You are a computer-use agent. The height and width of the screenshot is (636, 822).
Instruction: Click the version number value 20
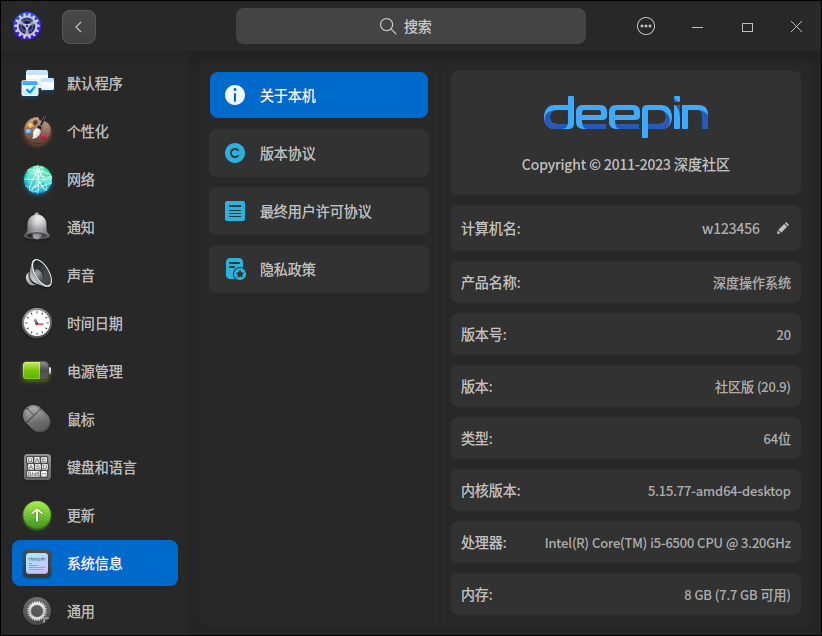pyautogui.click(x=783, y=335)
